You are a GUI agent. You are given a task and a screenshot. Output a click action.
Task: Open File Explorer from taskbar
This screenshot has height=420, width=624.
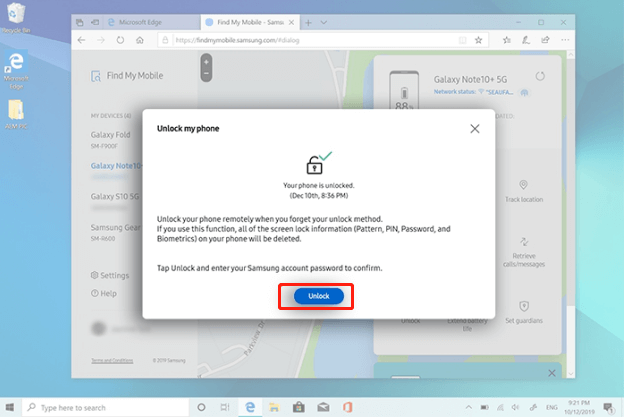tap(274, 407)
